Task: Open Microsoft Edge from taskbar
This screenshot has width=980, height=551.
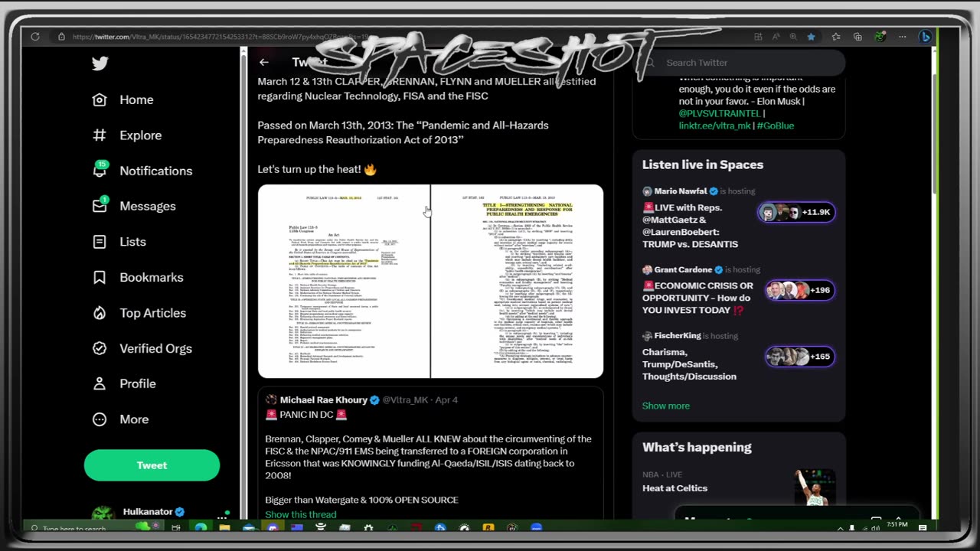Action: (200, 528)
